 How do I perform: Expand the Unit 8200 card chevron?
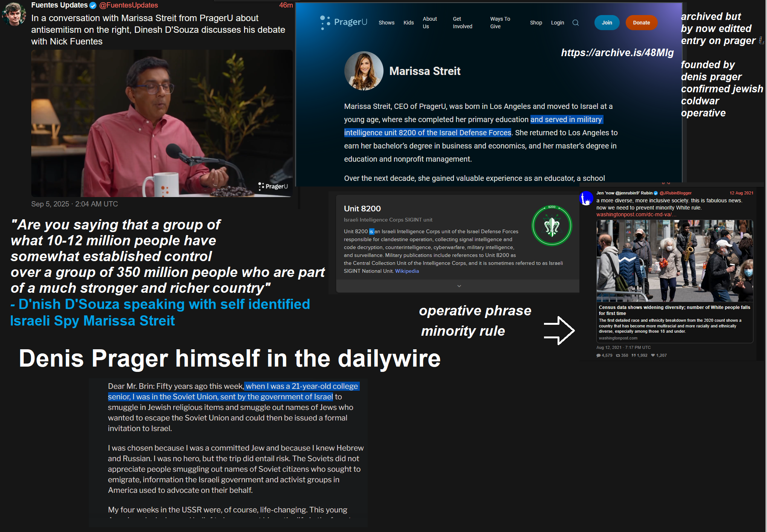click(x=459, y=286)
